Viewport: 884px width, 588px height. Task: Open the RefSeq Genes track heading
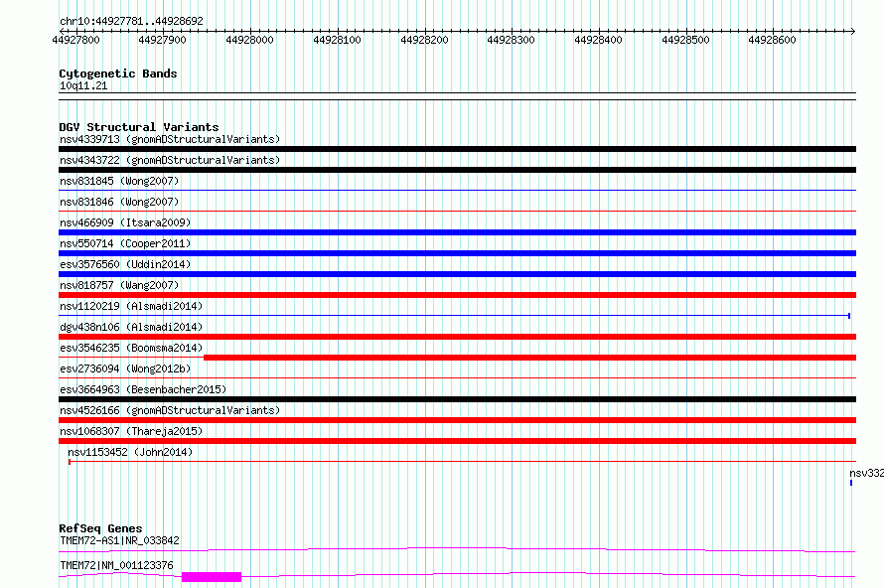(x=100, y=528)
